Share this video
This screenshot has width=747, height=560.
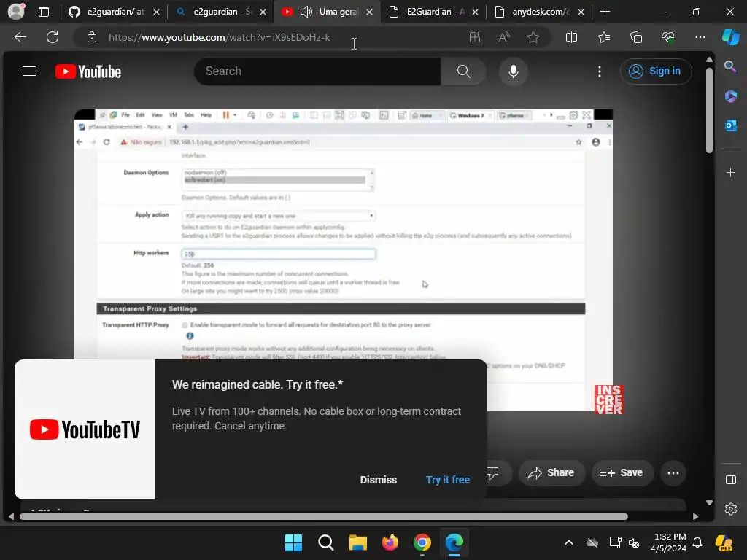pos(551,472)
